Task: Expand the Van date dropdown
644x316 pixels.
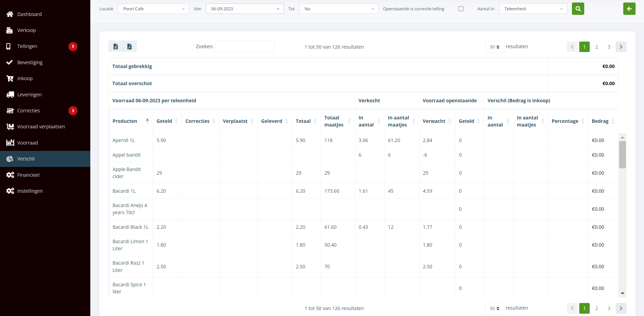Action: pos(244,9)
